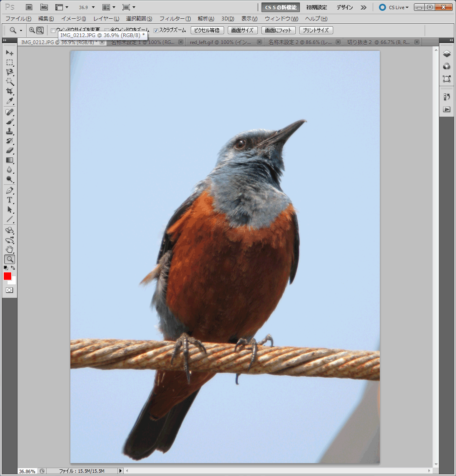Enable the ウィンドウサイズを変更 checkbox
The width and height of the screenshot is (456, 476).
tap(53, 30)
